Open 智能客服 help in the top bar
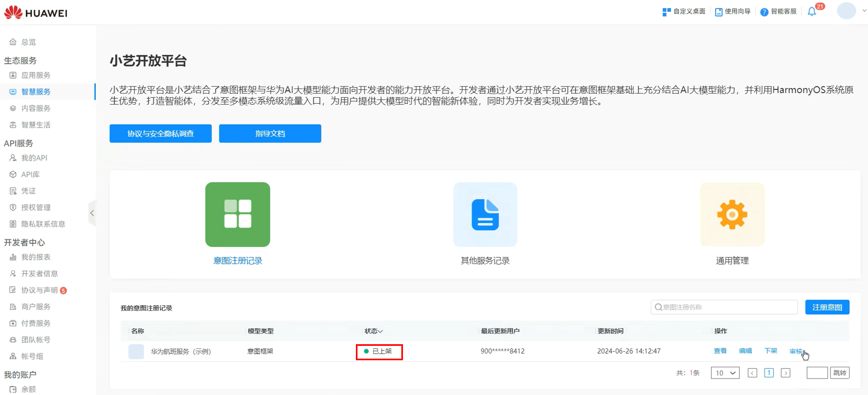 pos(779,11)
